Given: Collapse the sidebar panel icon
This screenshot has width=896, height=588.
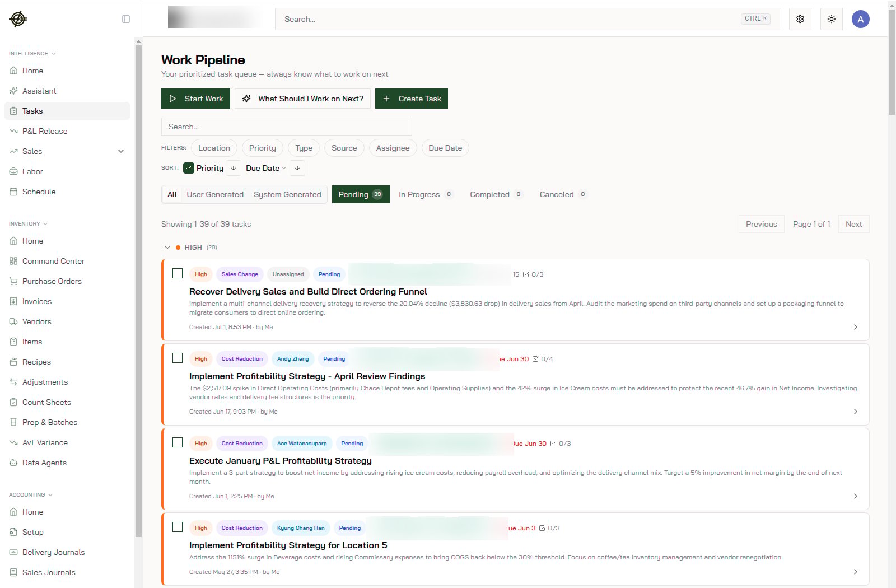Looking at the screenshot, I should pyautogui.click(x=126, y=19).
